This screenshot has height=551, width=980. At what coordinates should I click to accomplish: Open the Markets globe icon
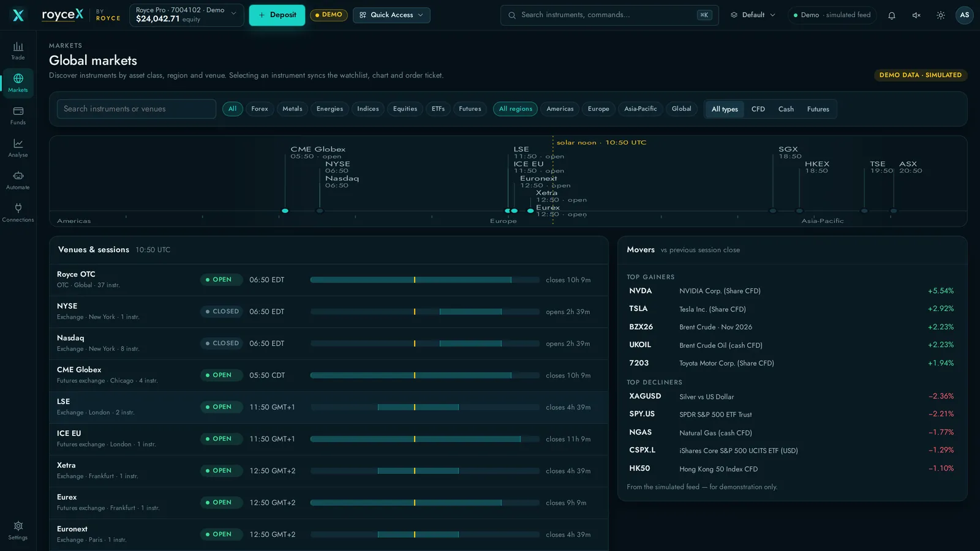coord(18,83)
